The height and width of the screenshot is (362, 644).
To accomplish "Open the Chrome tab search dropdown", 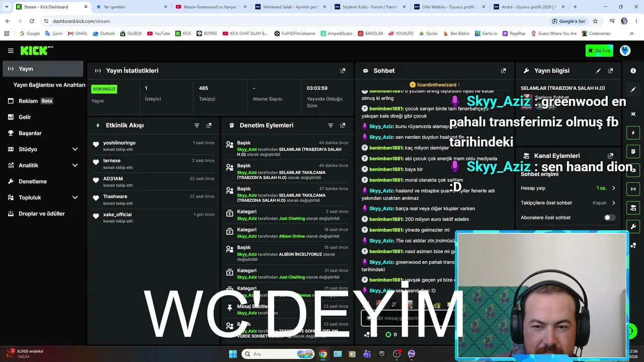I will click(x=7, y=7).
